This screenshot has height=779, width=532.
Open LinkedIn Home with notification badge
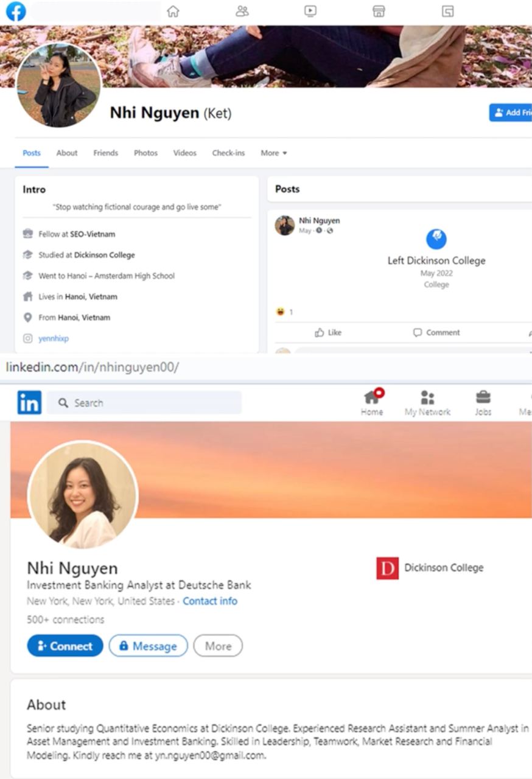pos(372,403)
